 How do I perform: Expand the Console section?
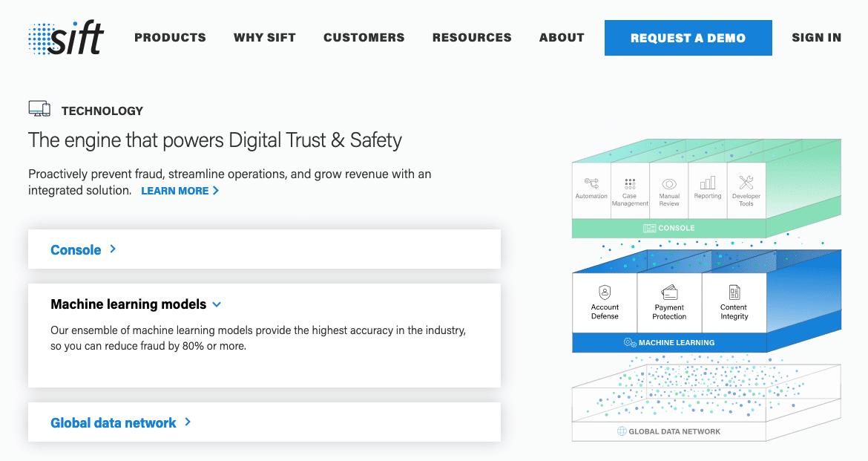point(82,250)
